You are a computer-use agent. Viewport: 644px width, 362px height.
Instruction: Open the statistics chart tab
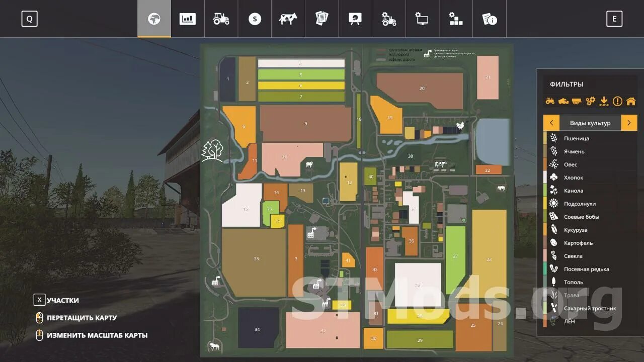[188, 19]
